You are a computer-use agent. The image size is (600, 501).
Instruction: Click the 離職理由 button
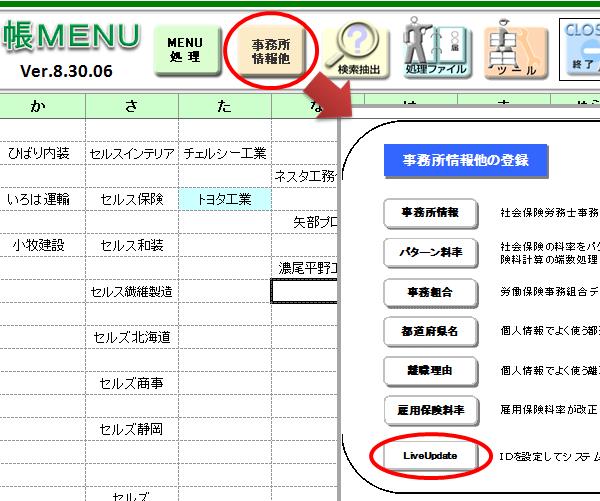(x=430, y=370)
